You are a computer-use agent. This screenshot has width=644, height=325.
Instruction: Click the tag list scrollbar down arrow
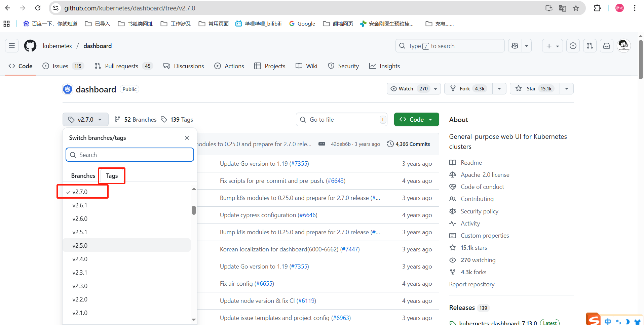coord(194,319)
